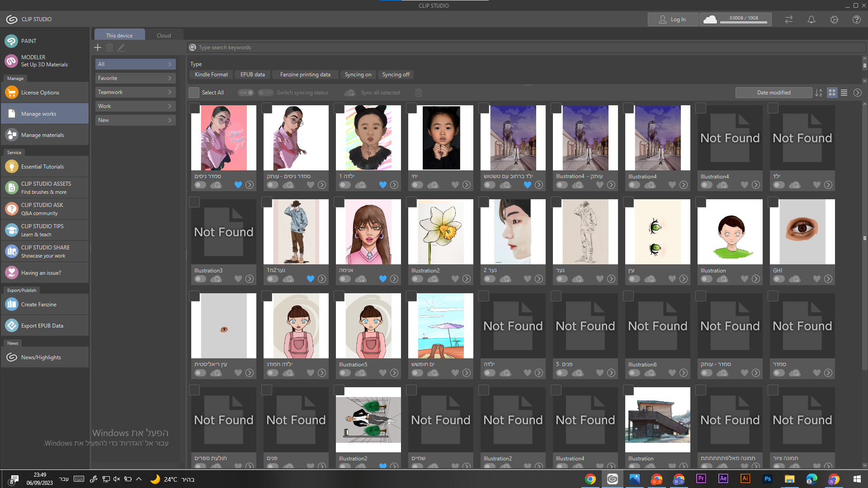Switch to list view layout icon

point(844,93)
